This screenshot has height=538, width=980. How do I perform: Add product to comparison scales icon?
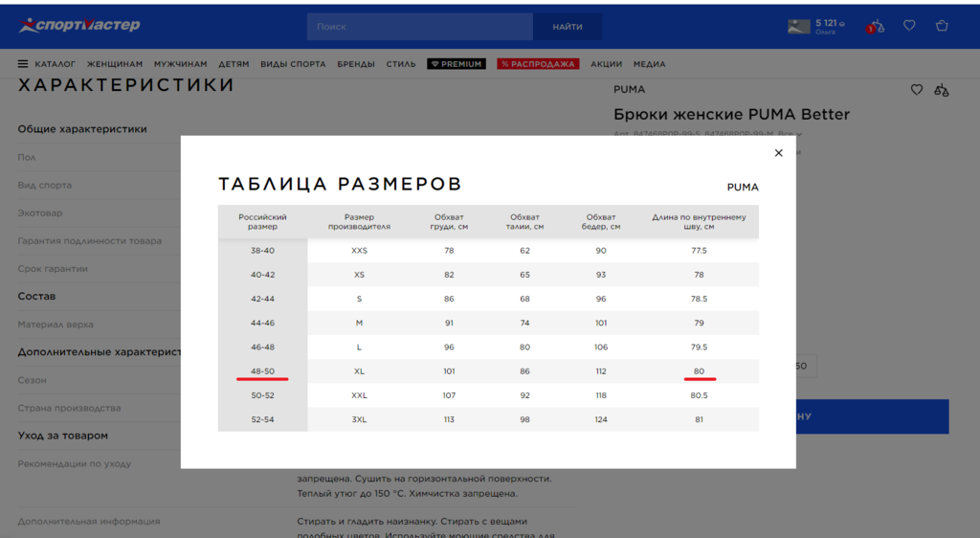tap(942, 91)
